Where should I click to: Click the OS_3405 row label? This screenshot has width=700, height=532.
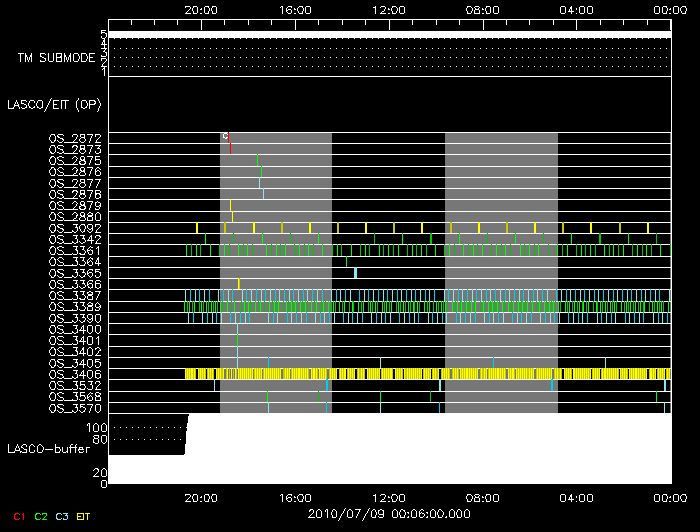pos(75,363)
